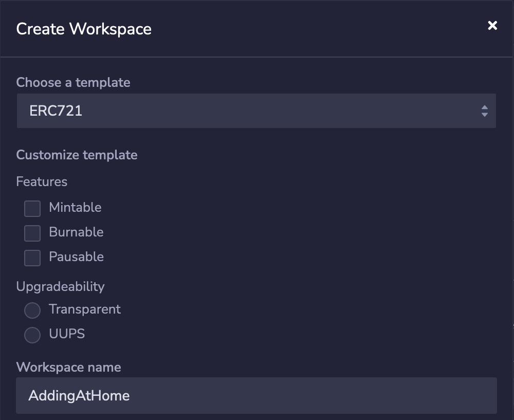514x420 pixels.
Task: Click the "Workspace name" label
Action: [68, 368]
